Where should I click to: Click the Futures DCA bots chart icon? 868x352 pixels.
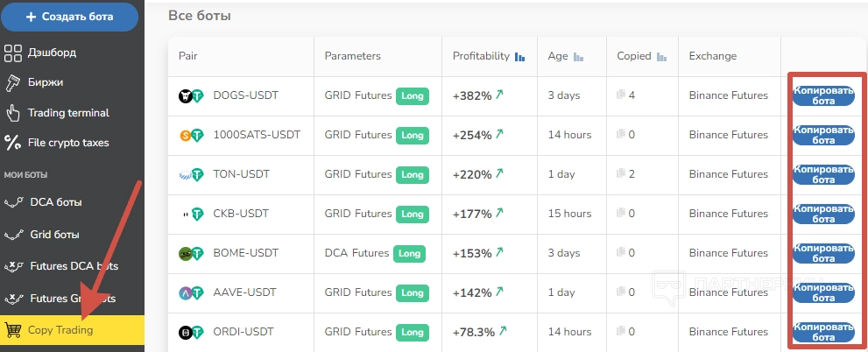click(x=13, y=266)
